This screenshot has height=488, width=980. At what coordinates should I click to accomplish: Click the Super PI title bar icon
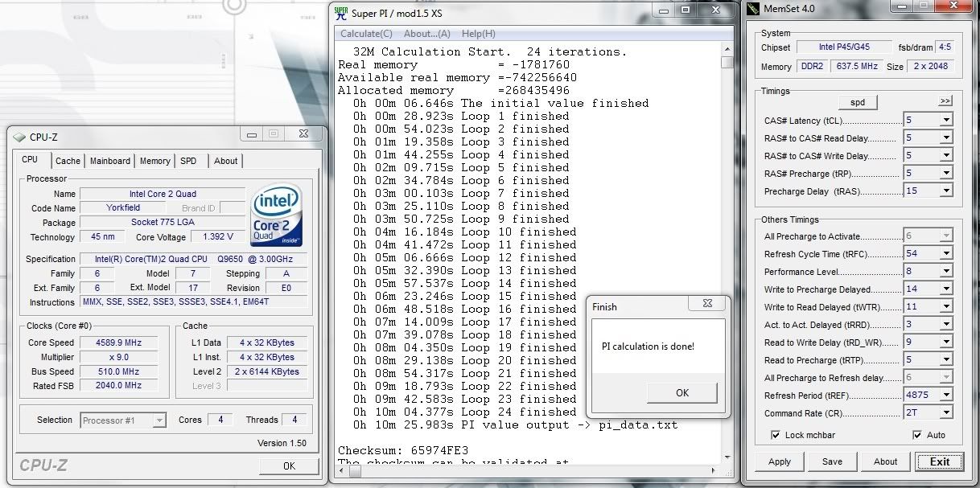[x=340, y=12]
